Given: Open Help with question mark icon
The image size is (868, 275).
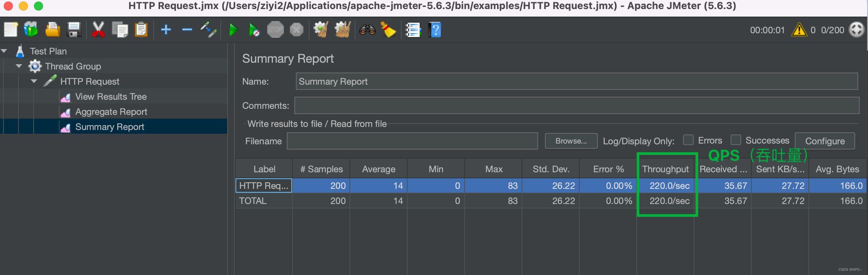Looking at the screenshot, I should 435,29.
